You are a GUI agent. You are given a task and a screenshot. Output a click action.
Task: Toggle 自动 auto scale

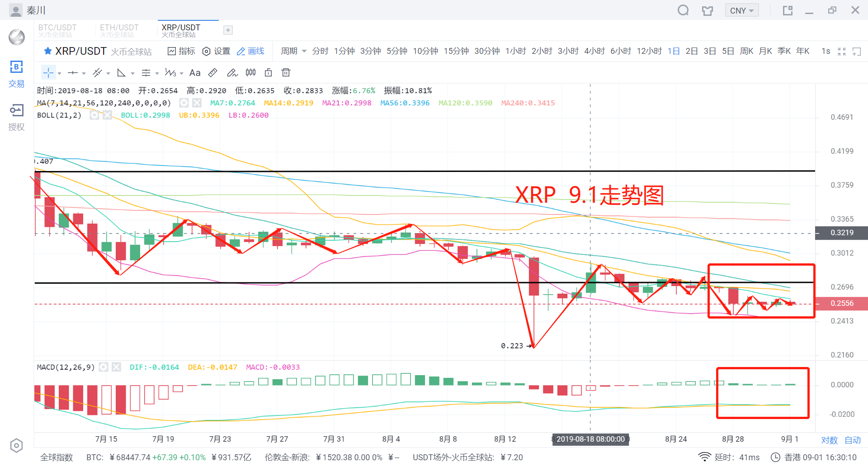pyautogui.click(x=853, y=440)
